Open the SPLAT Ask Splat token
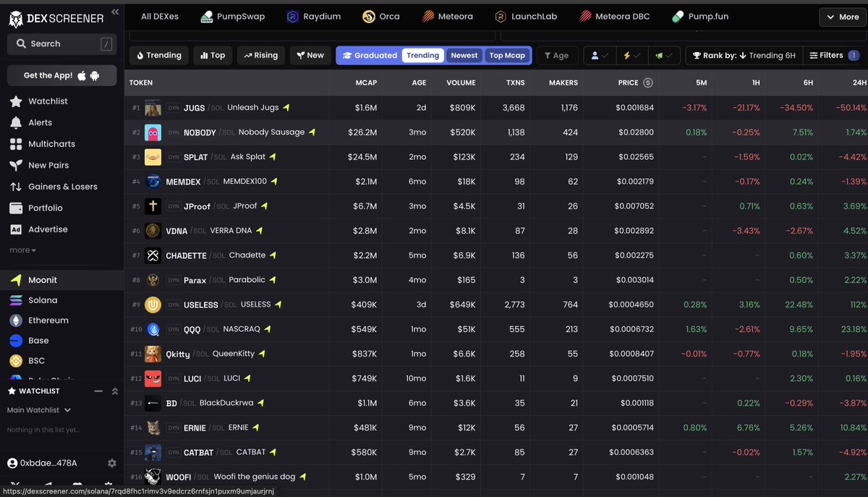 496,157
